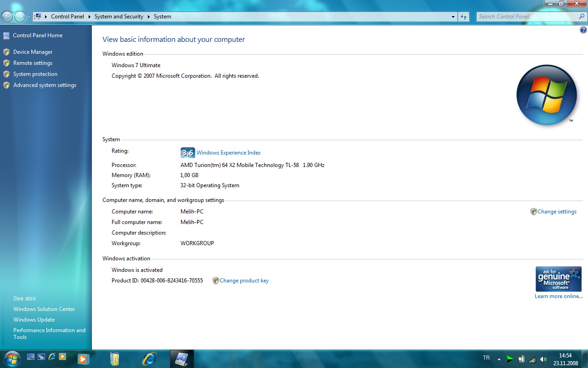Click the shield icon beside Device Manager
The height and width of the screenshot is (368, 588).
click(6, 52)
